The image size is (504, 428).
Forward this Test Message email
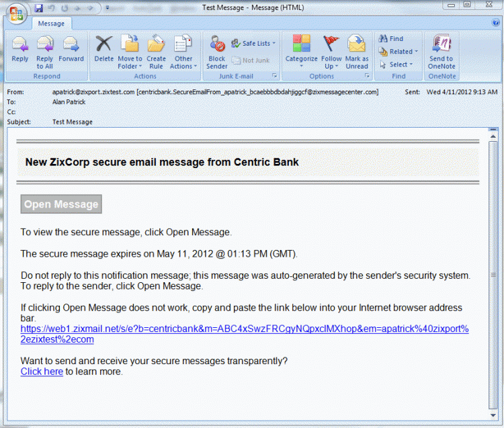71,50
